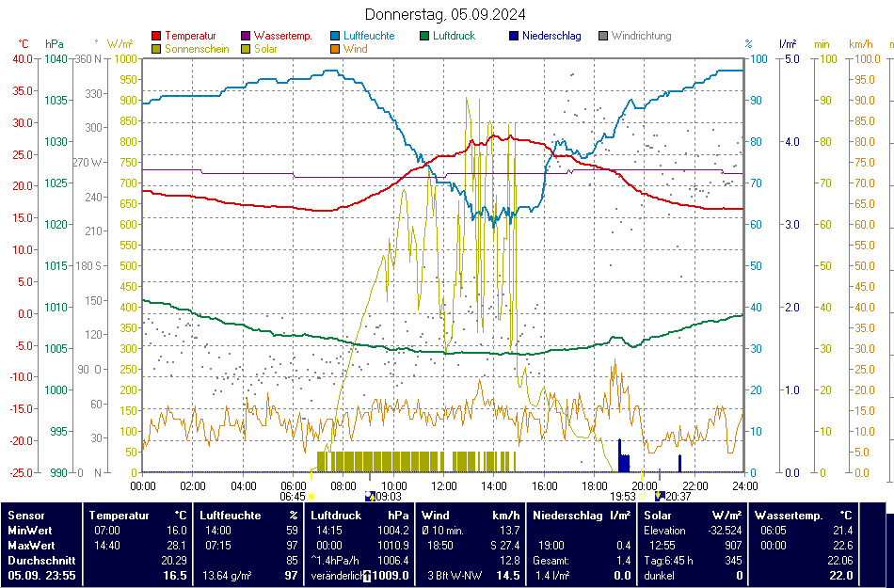Click the sunrise marker at 06:45

tap(311, 496)
